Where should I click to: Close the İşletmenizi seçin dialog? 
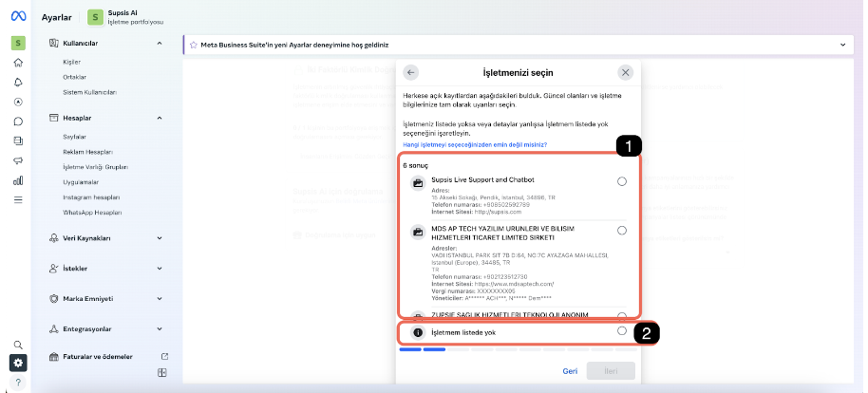pos(626,72)
